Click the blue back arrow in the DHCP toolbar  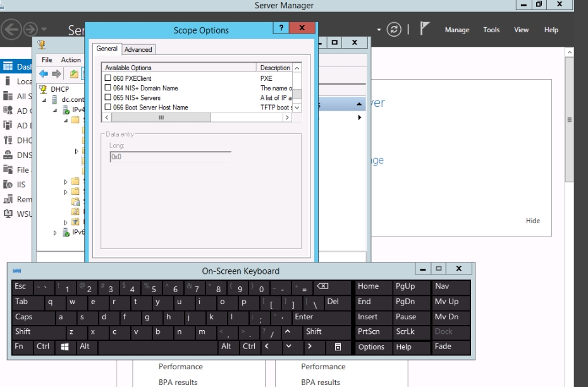point(44,74)
